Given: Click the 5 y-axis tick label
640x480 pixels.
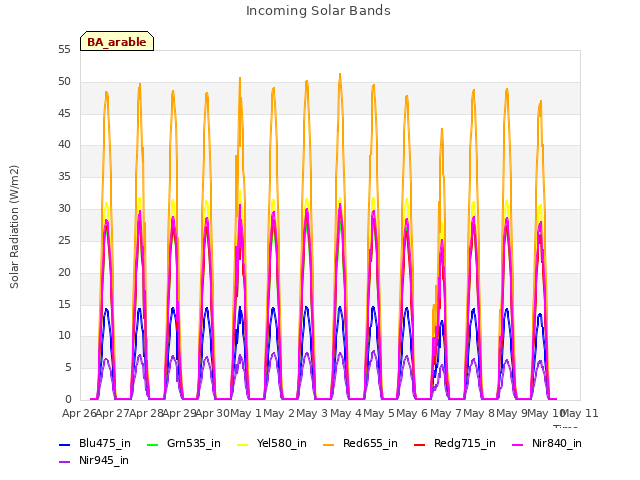Looking at the screenshot, I should (x=68, y=368).
